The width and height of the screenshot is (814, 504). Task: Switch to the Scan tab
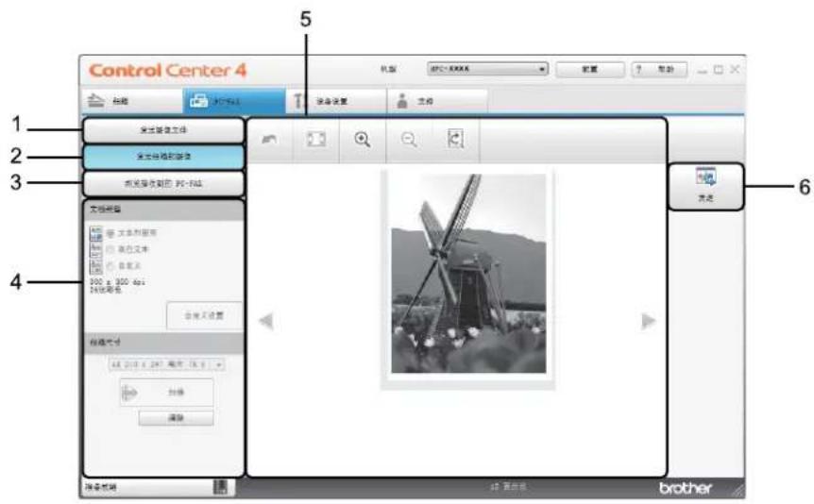[x=132, y=101]
